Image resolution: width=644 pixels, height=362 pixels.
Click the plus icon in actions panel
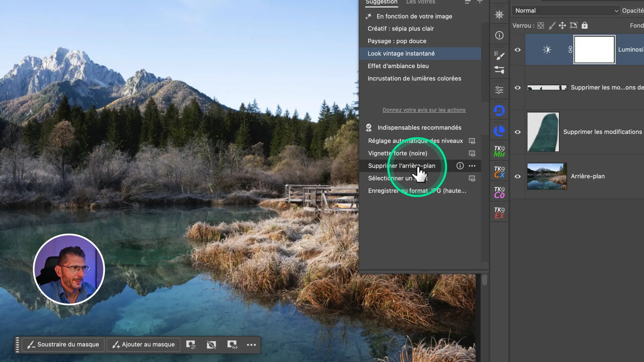(x=480, y=2)
